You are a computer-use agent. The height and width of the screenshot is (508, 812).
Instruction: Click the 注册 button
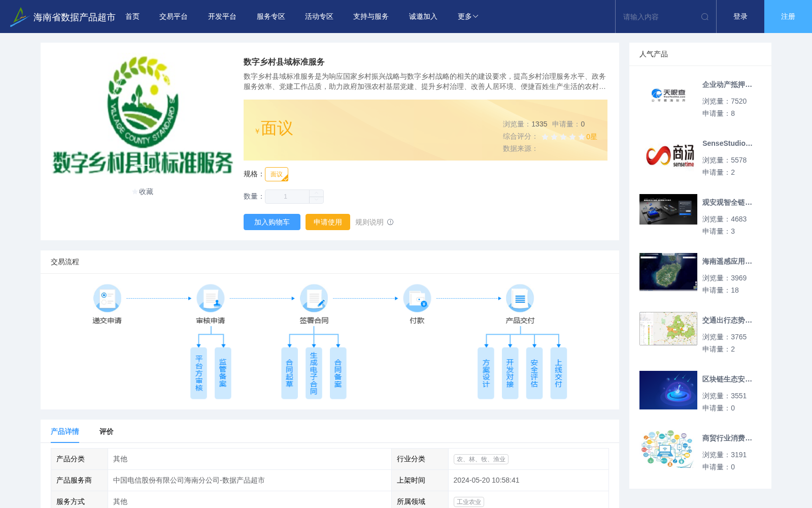pyautogui.click(x=788, y=17)
